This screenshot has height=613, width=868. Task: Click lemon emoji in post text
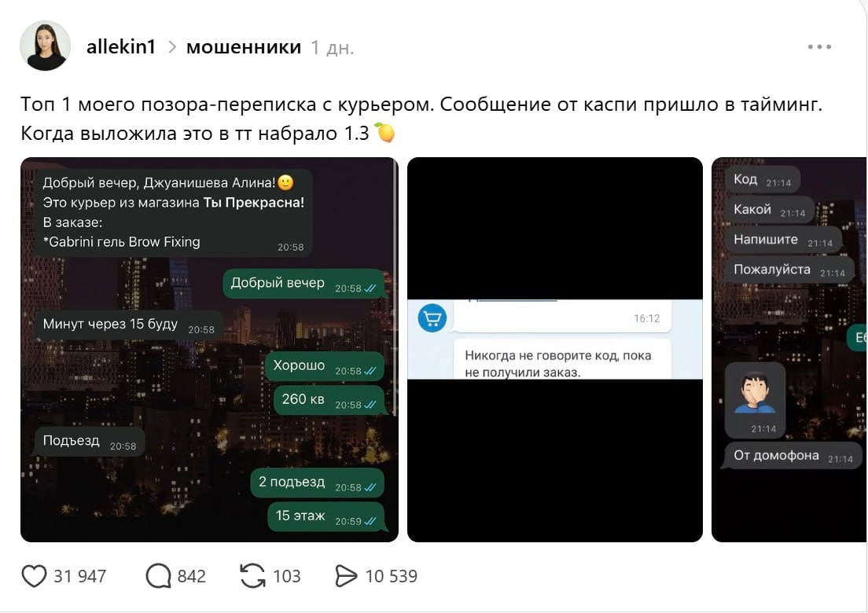(385, 133)
